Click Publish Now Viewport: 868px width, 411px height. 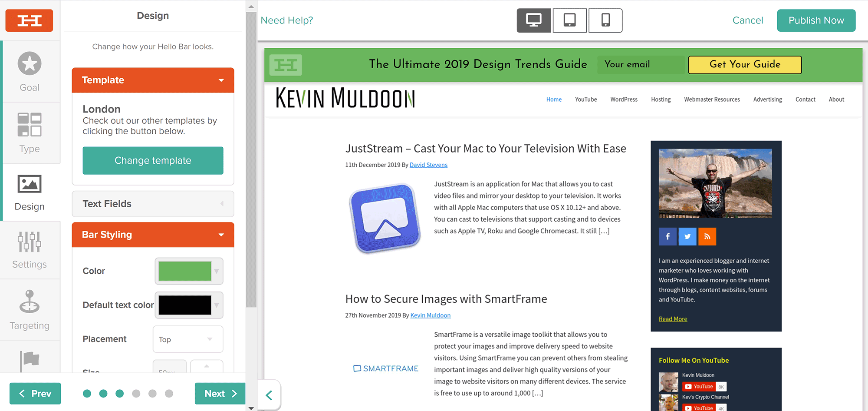coord(816,20)
